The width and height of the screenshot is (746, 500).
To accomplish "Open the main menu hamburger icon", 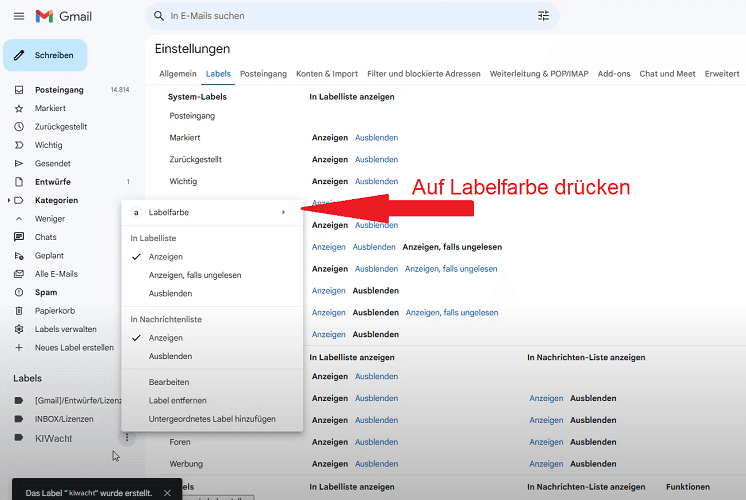I will pyautogui.click(x=19, y=16).
